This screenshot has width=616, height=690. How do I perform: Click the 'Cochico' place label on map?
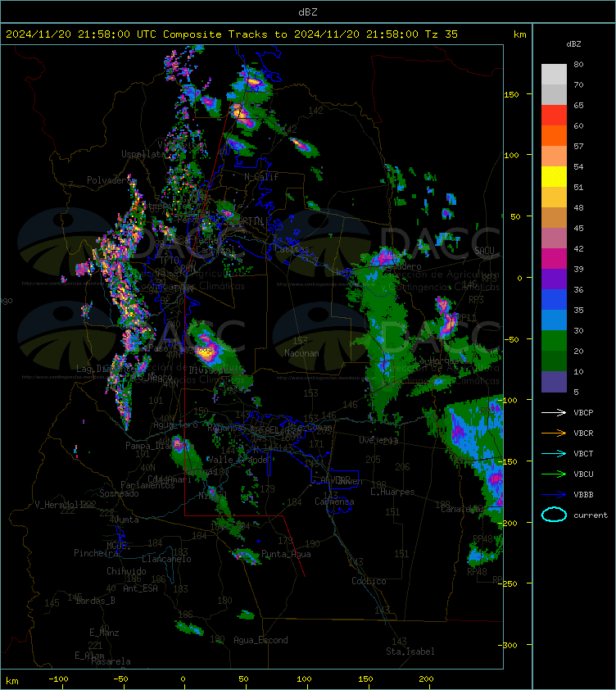coord(369,581)
